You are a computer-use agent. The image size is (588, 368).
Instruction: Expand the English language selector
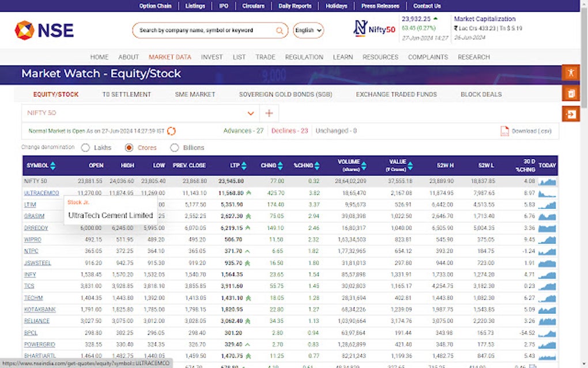(x=308, y=30)
